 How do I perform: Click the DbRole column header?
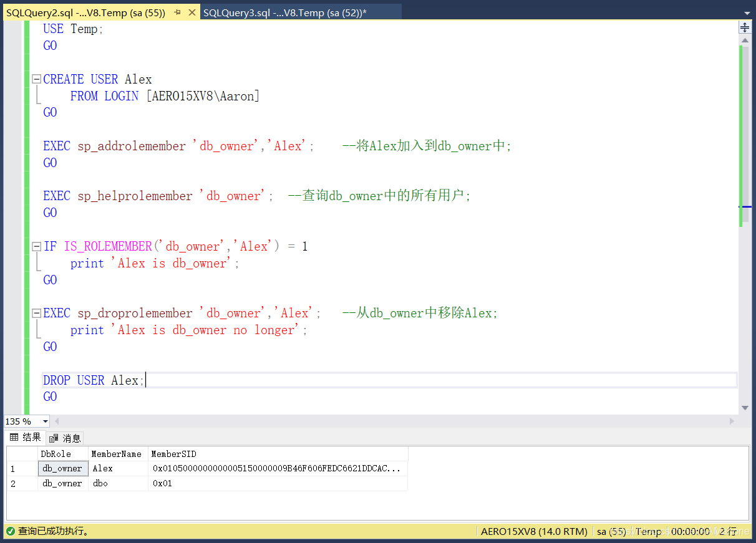pyautogui.click(x=63, y=454)
